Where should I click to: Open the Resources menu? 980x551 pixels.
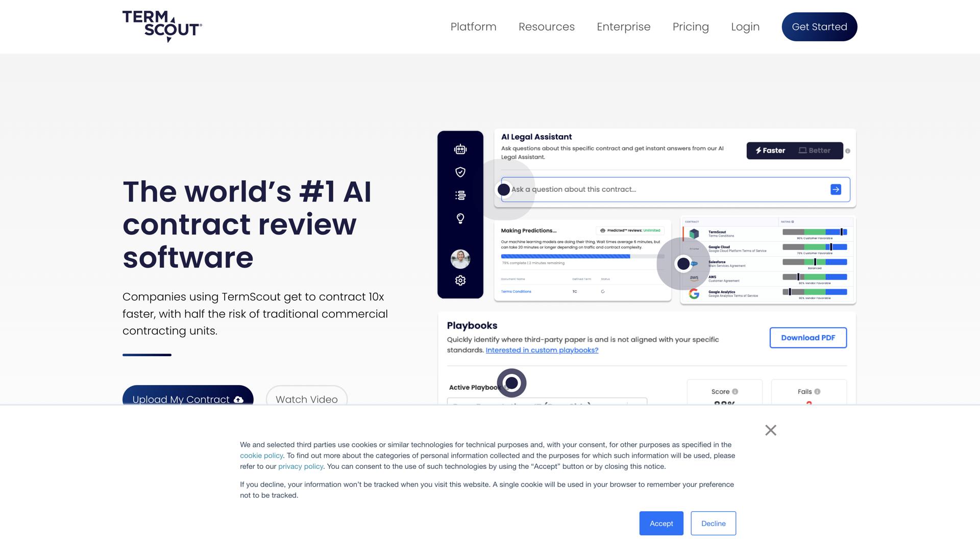546,27
